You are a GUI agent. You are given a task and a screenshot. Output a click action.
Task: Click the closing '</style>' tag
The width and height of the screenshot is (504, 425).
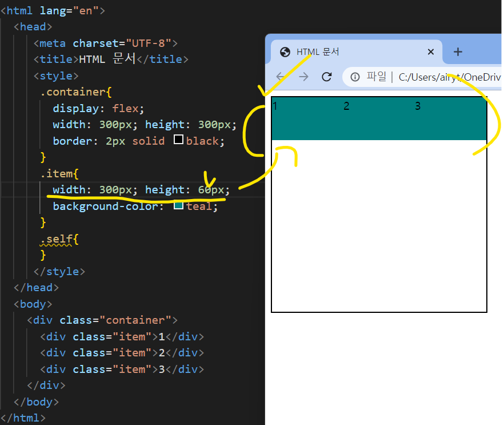59,272
